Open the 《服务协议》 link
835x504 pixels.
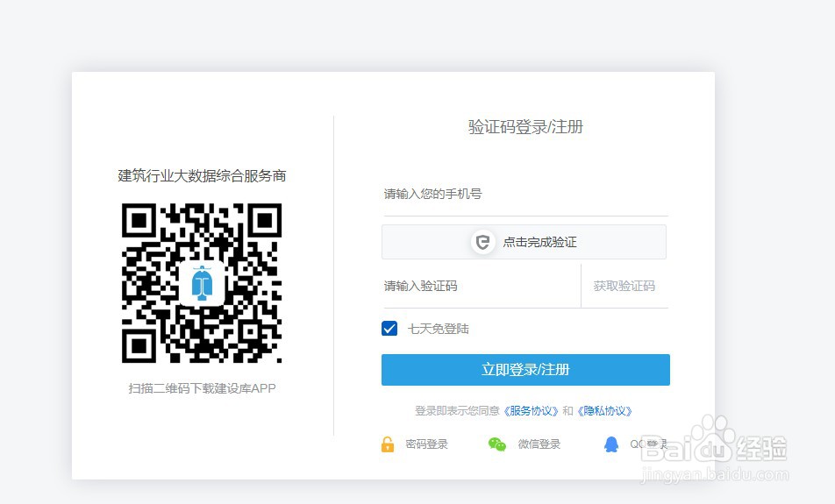click(531, 411)
